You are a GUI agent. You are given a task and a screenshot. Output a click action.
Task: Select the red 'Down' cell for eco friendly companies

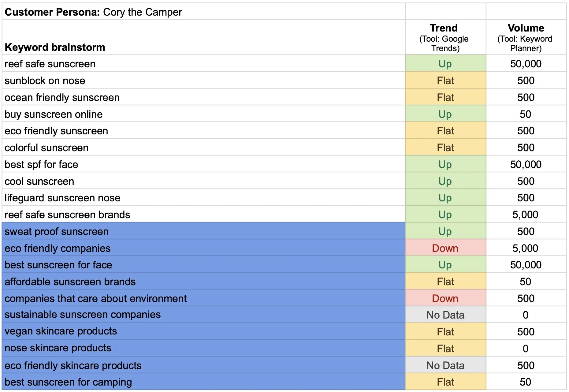(x=446, y=248)
